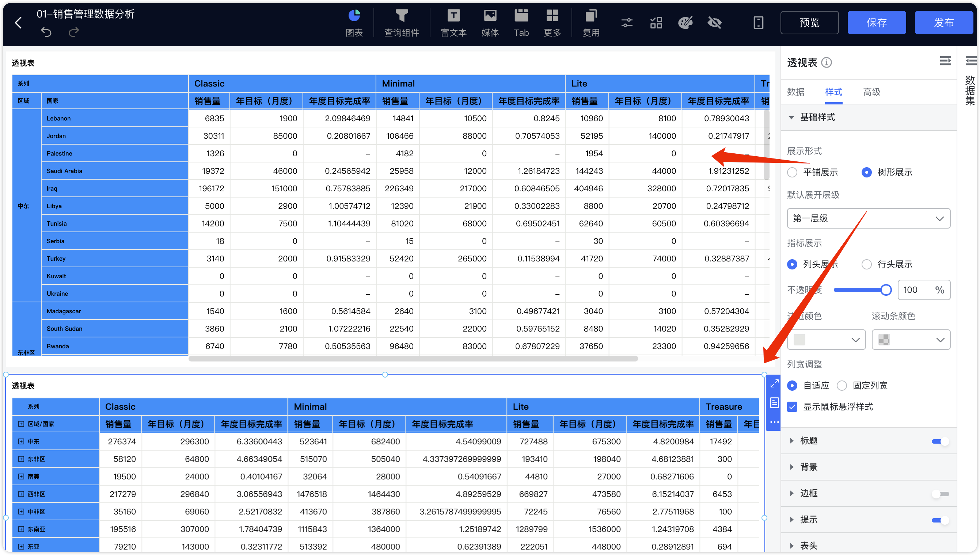This screenshot has width=980, height=555.
Task: Switch to the 数据 tab
Action: (x=795, y=92)
